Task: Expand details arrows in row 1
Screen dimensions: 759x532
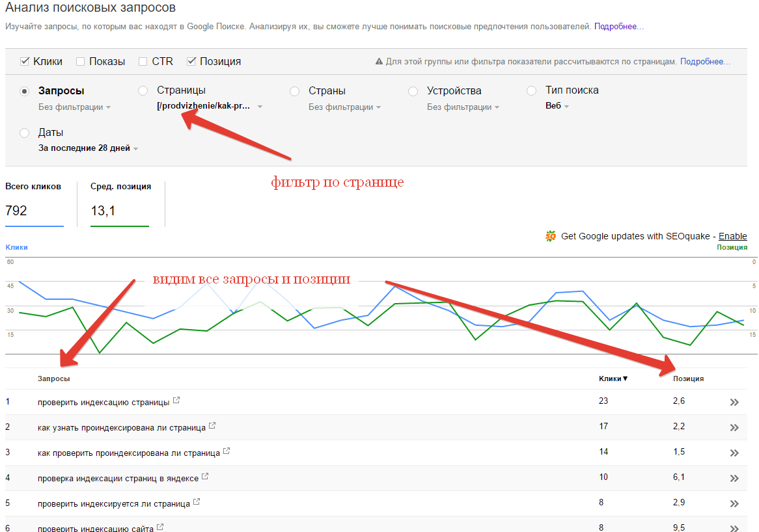Action: [734, 403]
